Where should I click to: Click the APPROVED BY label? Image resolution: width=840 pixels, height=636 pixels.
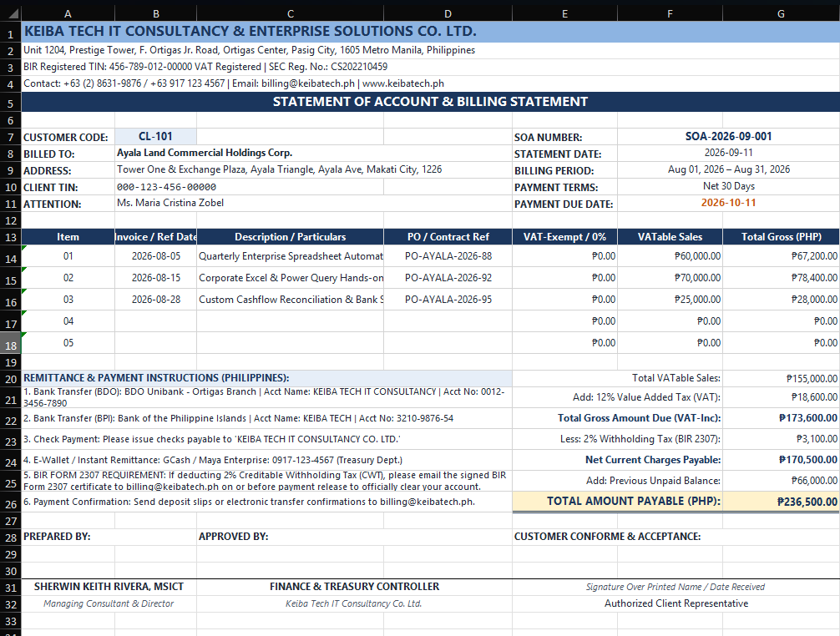(233, 537)
